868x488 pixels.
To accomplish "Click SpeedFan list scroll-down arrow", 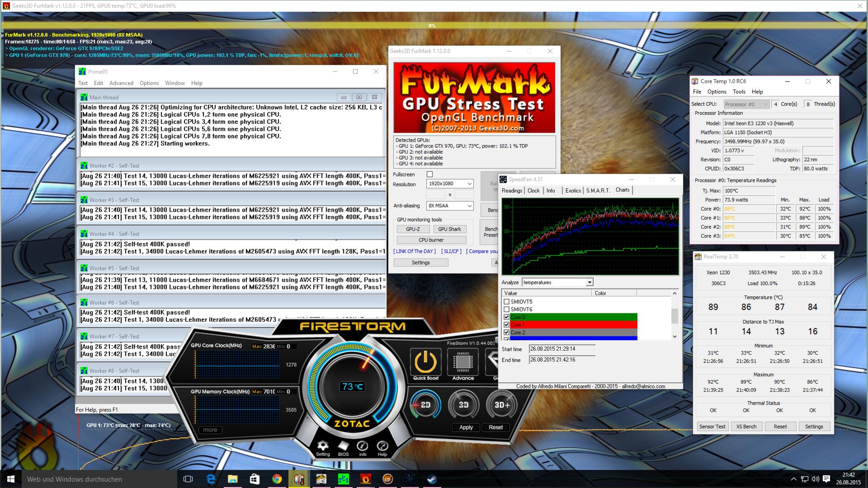I will click(x=674, y=336).
